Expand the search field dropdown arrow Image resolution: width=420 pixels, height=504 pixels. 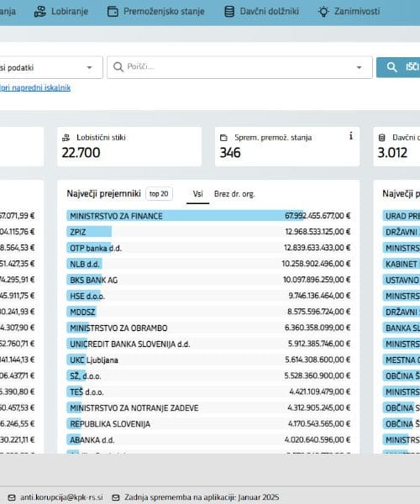(x=359, y=67)
